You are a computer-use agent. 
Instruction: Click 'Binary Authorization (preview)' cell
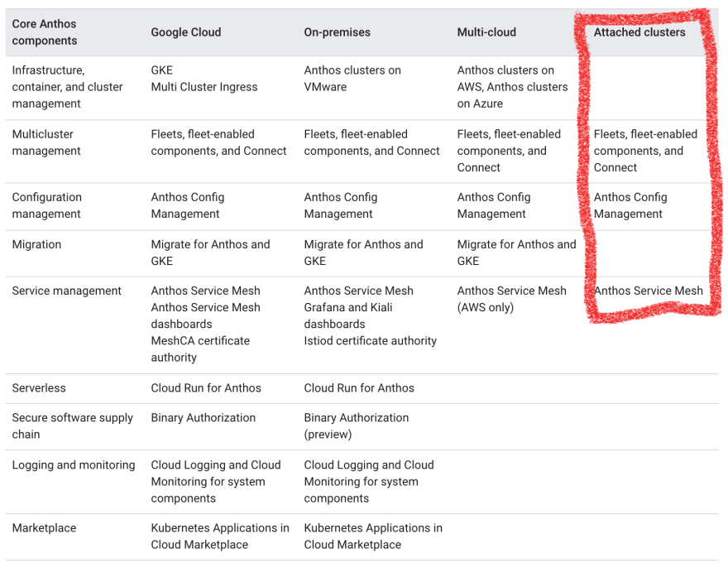(x=357, y=426)
